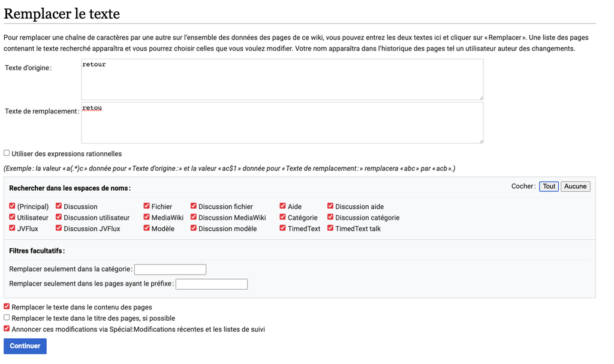Uncheck the Discussion aide checkbox

coord(330,206)
